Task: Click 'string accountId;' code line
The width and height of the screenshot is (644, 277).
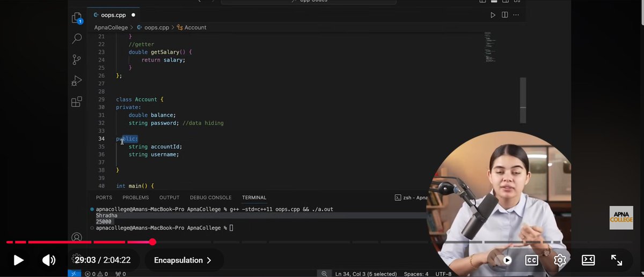Action: coord(156,147)
